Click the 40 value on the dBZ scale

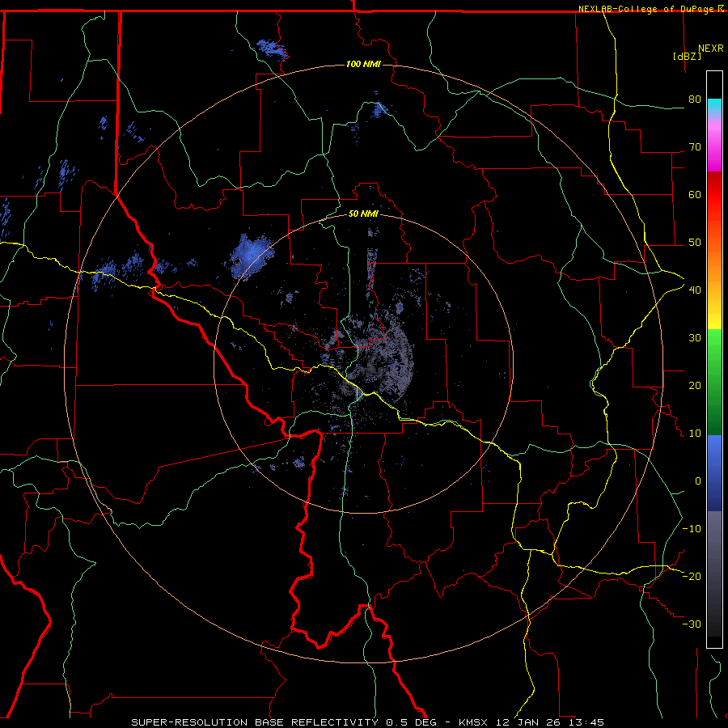695,290
